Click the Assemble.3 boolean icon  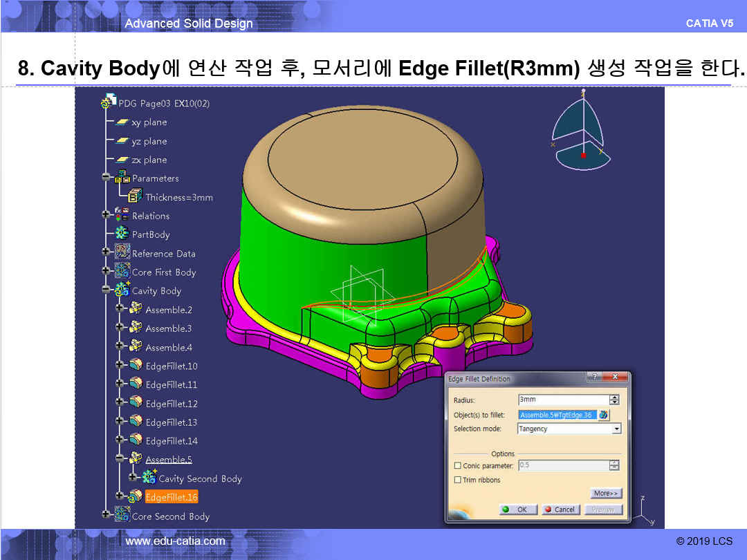click(136, 328)
